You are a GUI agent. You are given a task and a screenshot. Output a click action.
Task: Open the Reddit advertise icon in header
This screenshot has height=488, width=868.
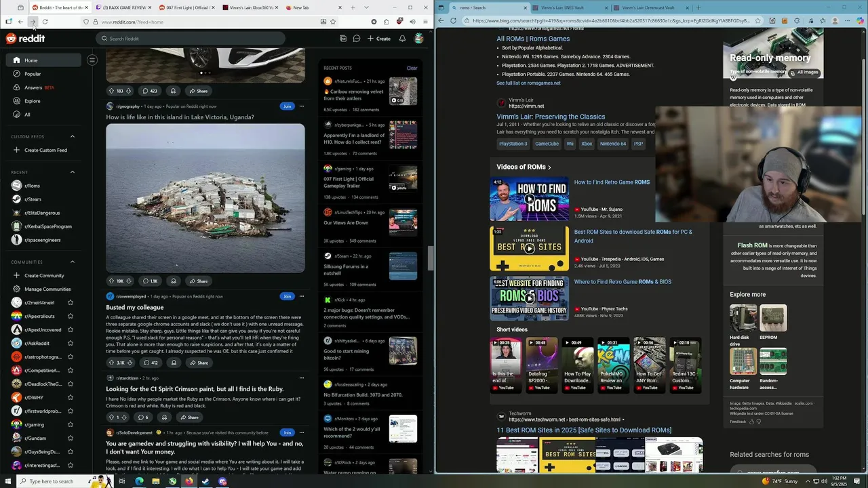pyautogui.click(x=343, y=39)
